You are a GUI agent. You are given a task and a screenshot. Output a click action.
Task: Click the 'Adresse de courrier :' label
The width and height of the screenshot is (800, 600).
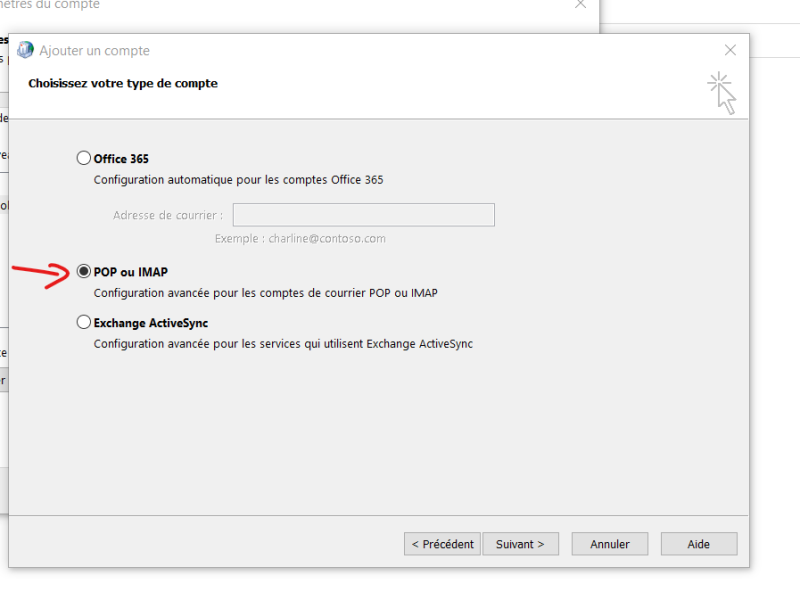(x=168, y=215)
